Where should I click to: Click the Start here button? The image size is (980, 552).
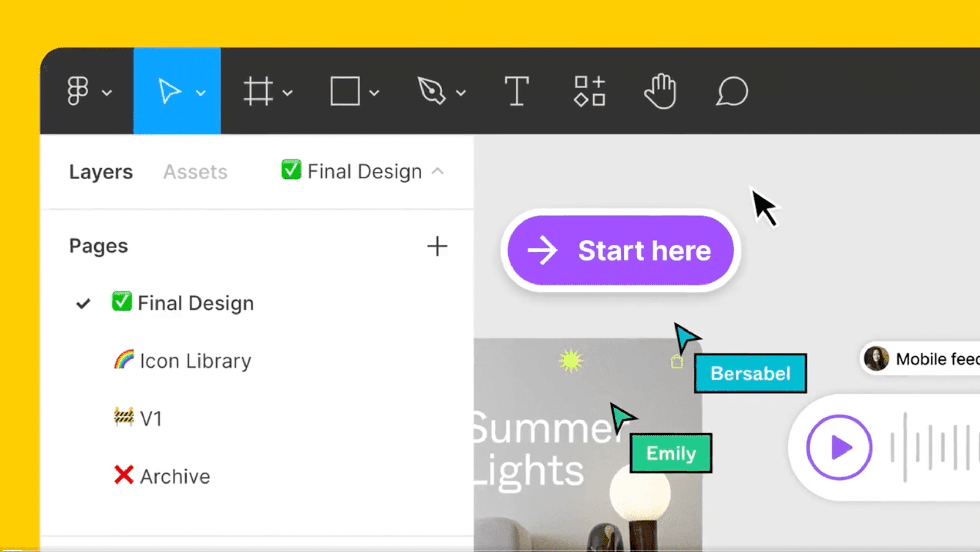621,250
